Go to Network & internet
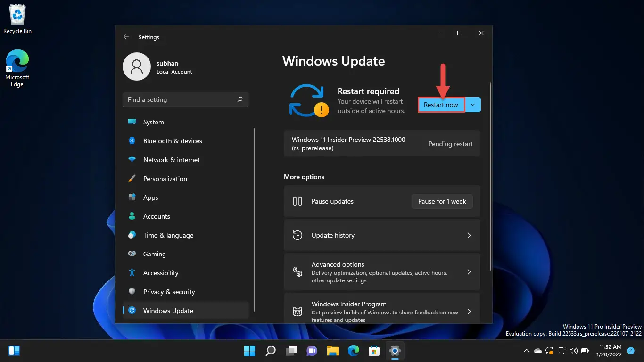 pos(185,160)
